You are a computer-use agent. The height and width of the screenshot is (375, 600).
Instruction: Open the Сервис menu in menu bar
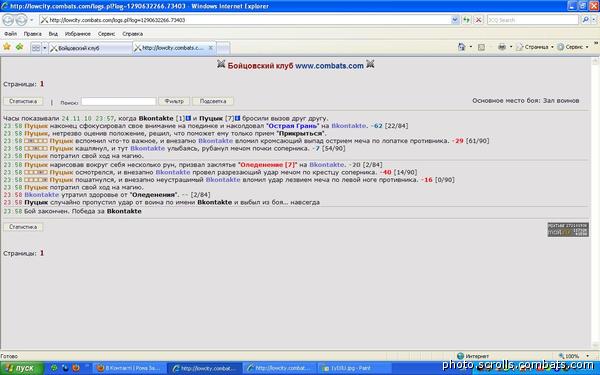pyautogui.click(x=106, y=34)
